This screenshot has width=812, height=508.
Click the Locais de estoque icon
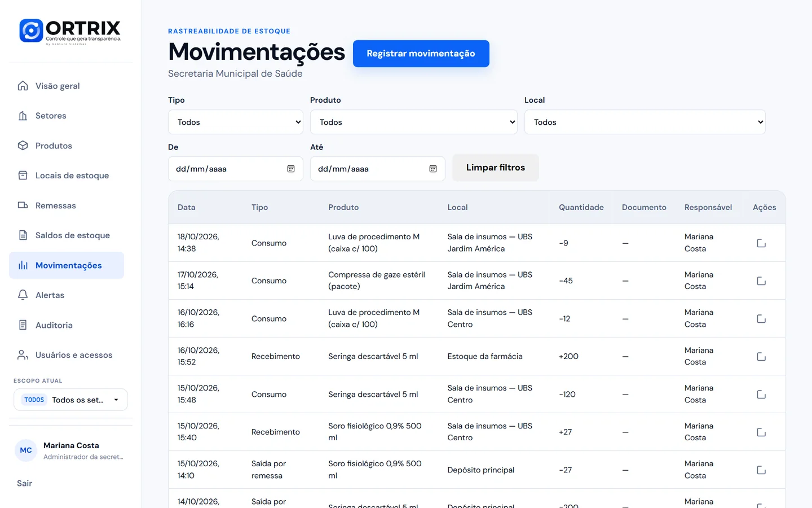23,176
